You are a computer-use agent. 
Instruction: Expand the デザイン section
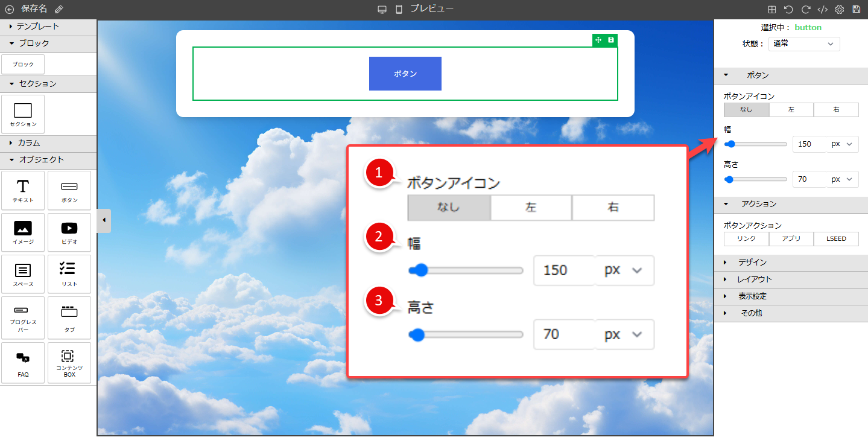point(752,263)
